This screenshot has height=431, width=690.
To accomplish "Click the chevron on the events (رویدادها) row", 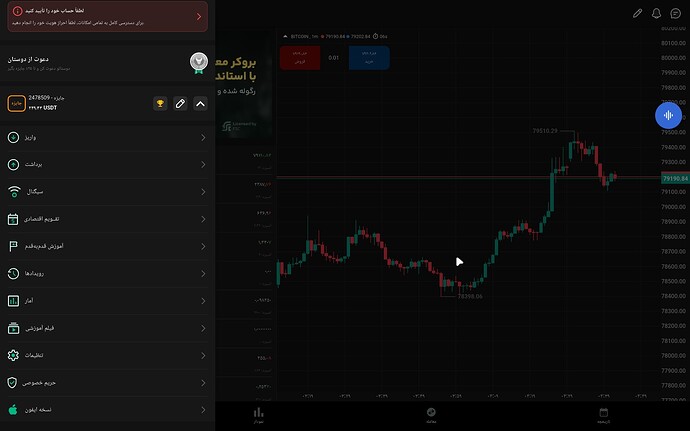I will pyautogui.click(x=203, y=274).
